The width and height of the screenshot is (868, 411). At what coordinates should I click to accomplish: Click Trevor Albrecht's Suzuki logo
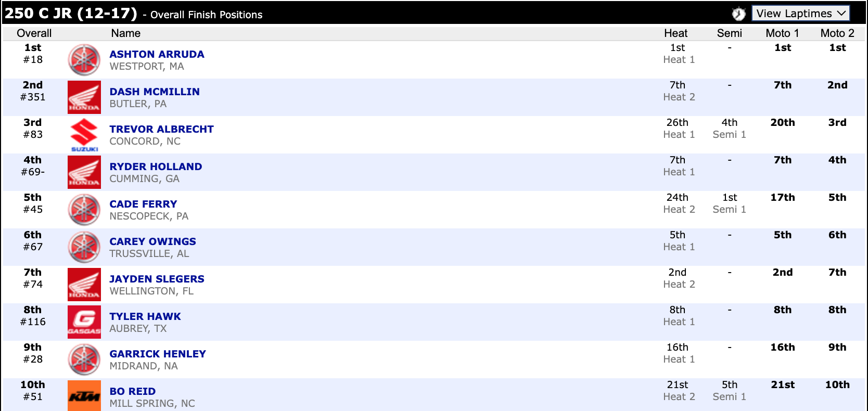[84, 135]
